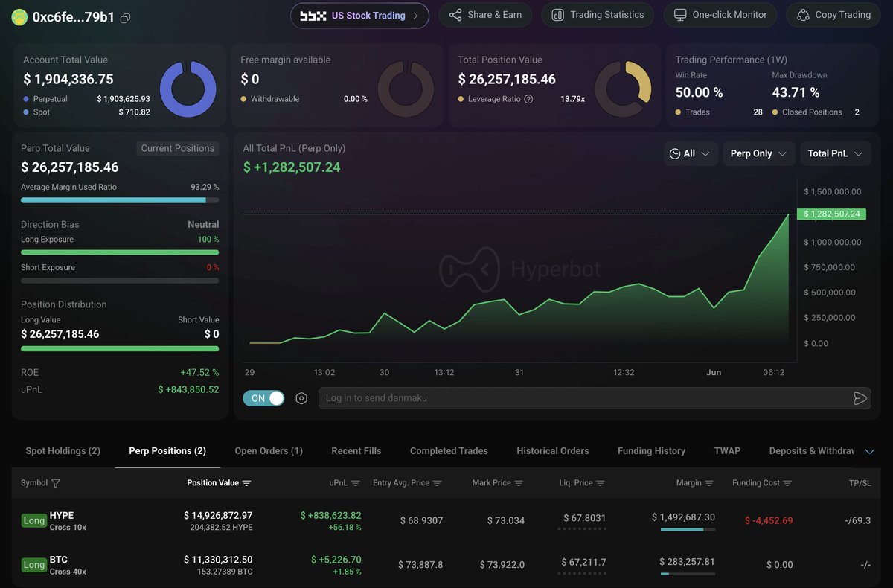Screen dimensions: 893x588
Task: Sort by Mark Price icon
Action: coord(519,483)
